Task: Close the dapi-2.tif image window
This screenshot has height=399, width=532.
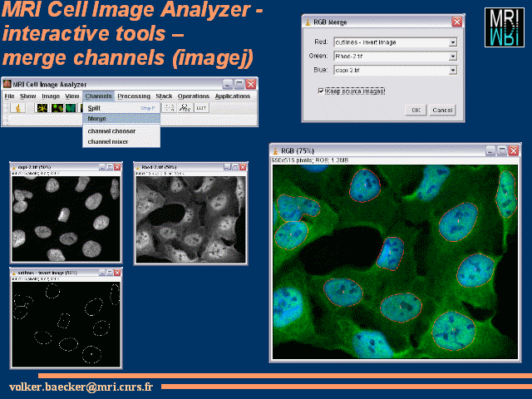Action: [x=117, y=167]
